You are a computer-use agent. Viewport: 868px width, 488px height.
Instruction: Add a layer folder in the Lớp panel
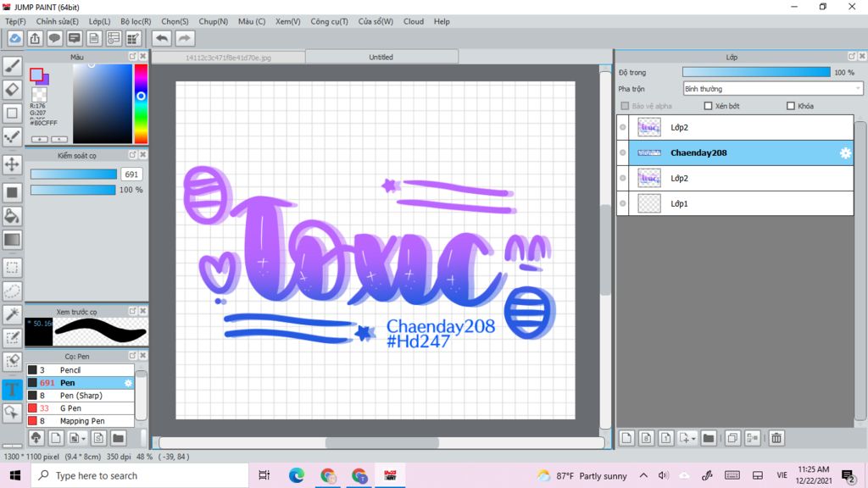click(709, 438)
